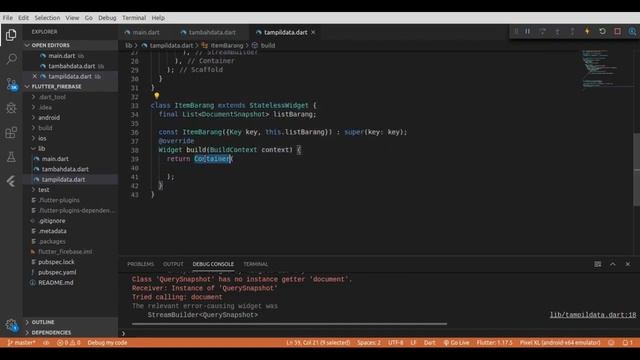The height and width of the screenshot is (360, 640).
Task: Trigger Flutter Hot Reload lightning icon
Action: [587, 31]
